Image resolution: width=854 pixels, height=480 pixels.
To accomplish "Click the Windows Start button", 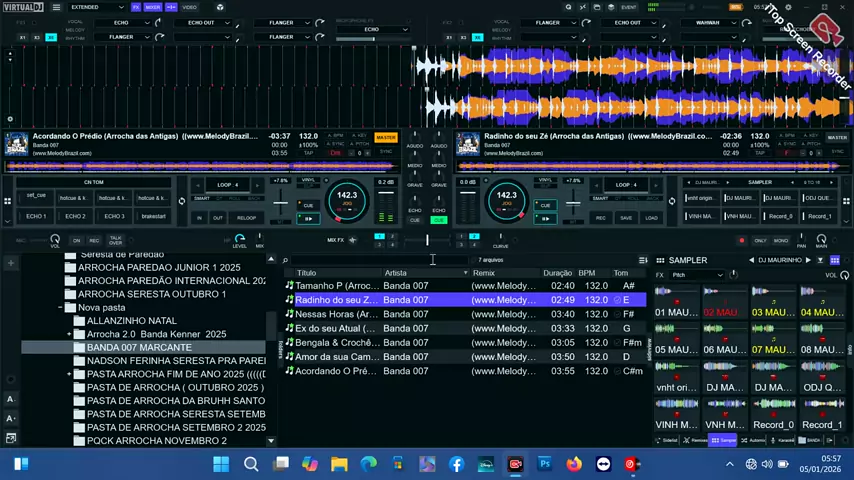I will 221,464.
